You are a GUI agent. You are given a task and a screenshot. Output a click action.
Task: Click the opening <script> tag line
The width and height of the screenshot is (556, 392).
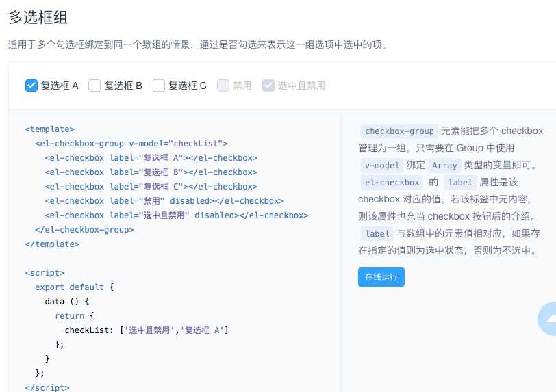click(x=45, y=272)
